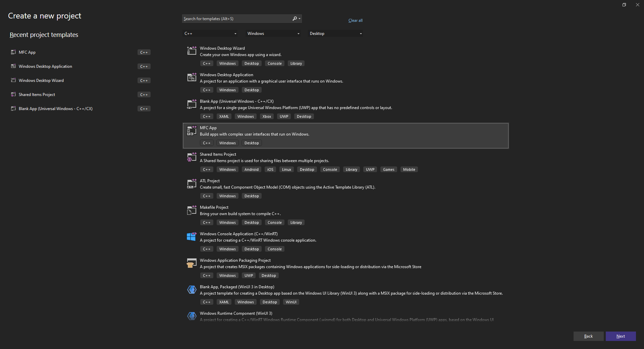Open the Desktop project type dropdown
The width and height of the screenshot is (644, 349).
(335, 33)
